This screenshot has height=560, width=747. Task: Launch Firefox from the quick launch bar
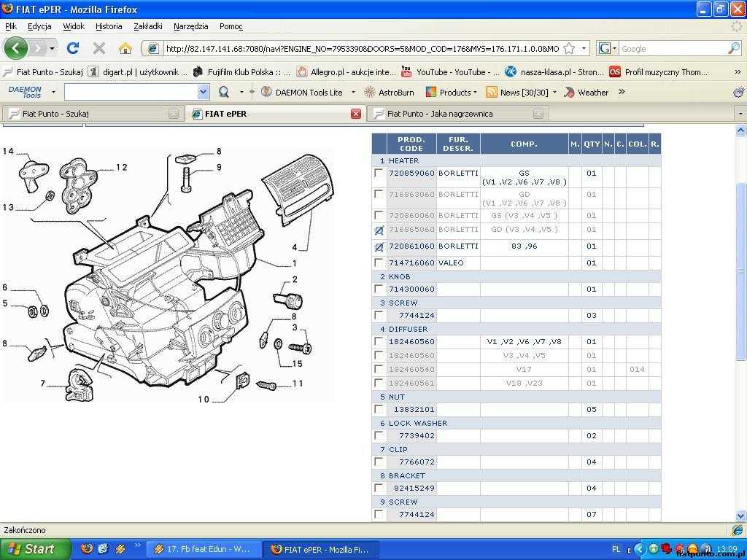(x=86, y=548)
